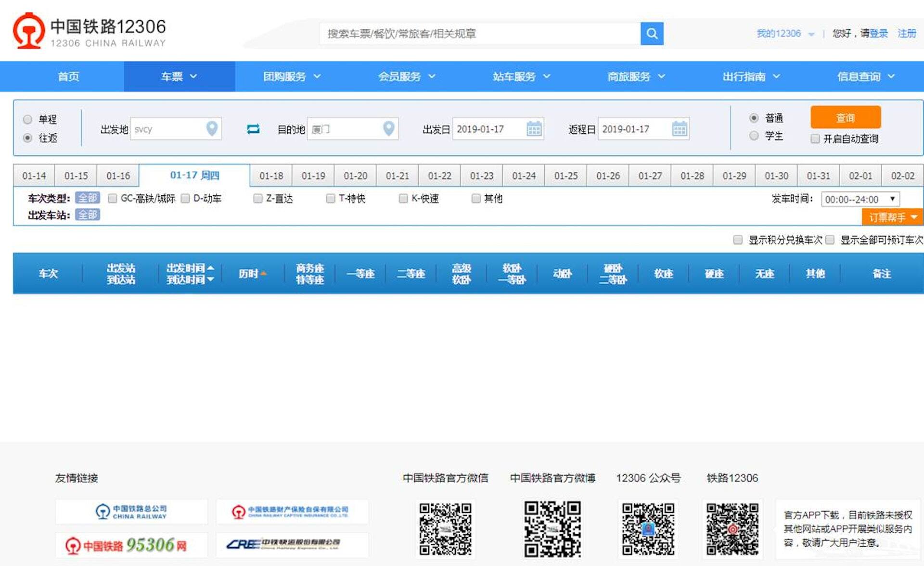Sort results by 历时 column arrow
Image resolution: width=924 pixels, height=566 pixels.
[x=263, y=272]
